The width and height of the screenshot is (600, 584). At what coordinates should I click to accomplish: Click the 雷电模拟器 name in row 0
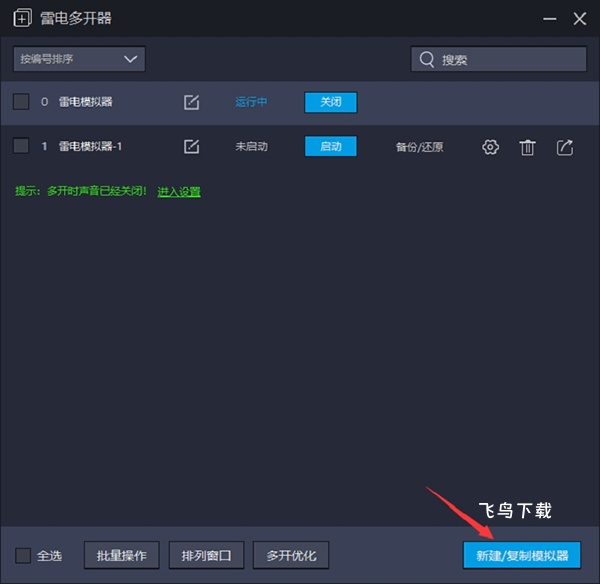[x=85, y=102]
